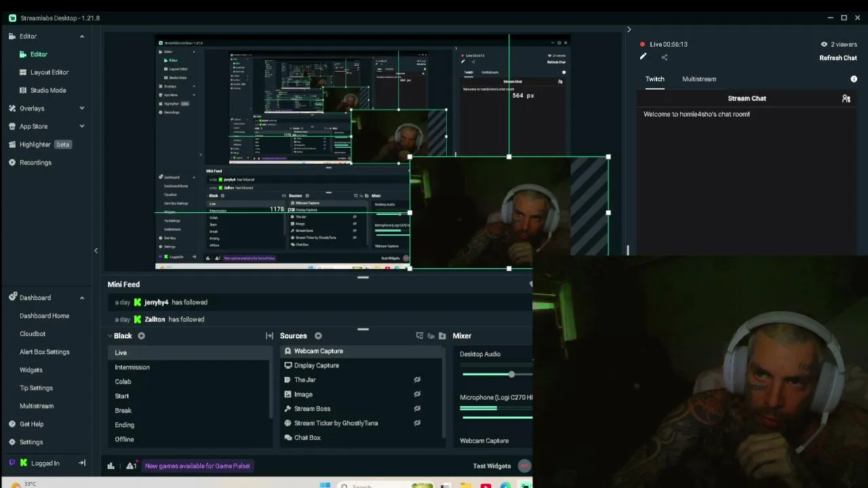Click the Streamlabs Desktop logo in the title bar

click(x=12, y=18)
